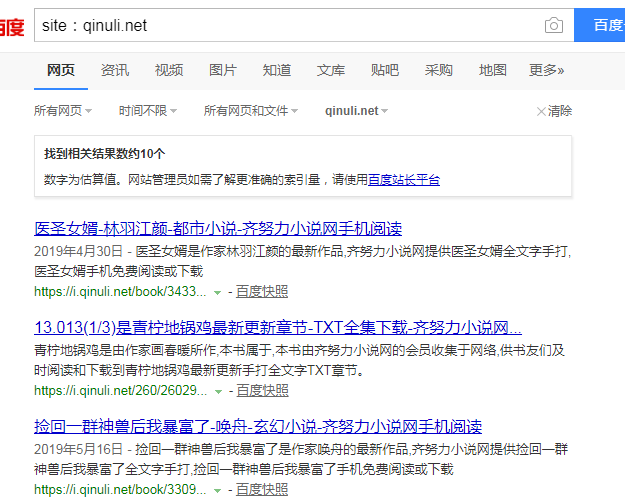Open 百度快照 for 青柠地锅鸡 result
The image size is (625, 502).
263,390
